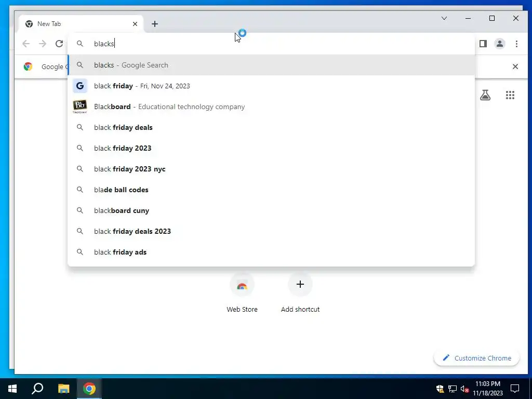Close the New Tab tab

pos(135,24)
